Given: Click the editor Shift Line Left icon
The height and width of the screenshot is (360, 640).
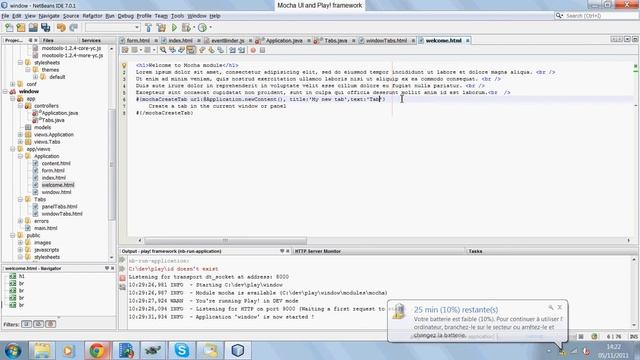Looking at the screenshot, I should coord(233,50).
